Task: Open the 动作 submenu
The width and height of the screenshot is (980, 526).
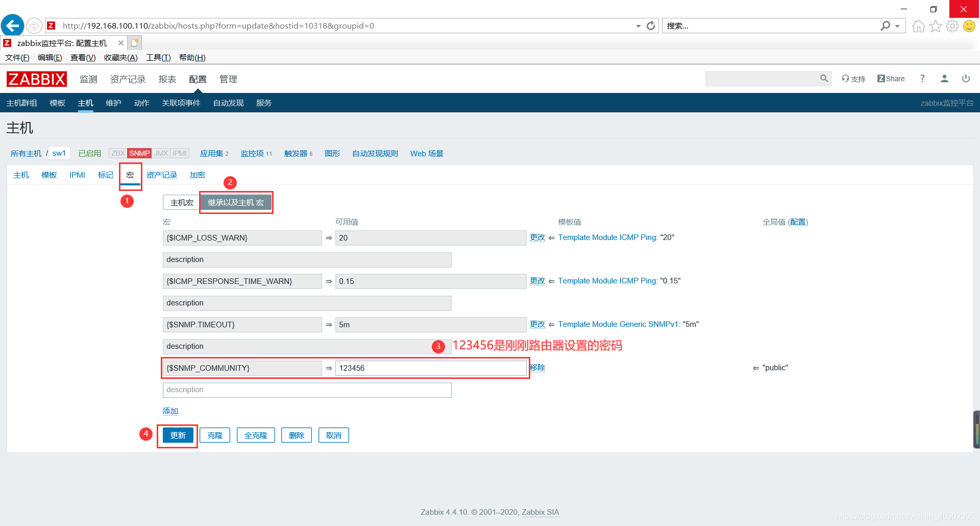Action: click(141, 103)
